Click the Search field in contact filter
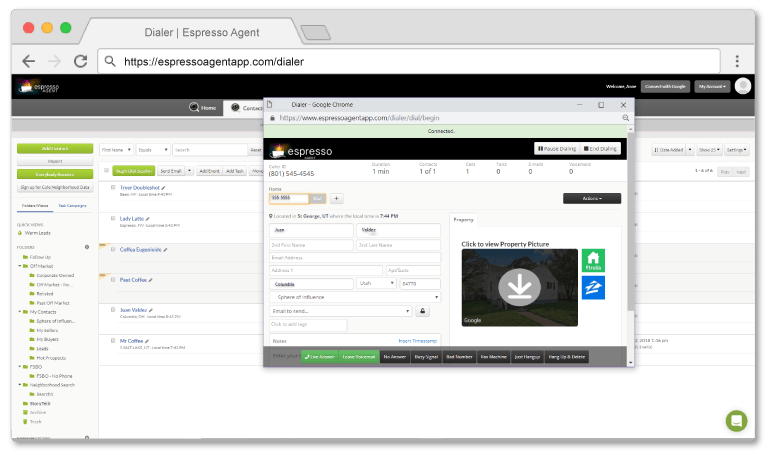 click(x=210, y=150)
